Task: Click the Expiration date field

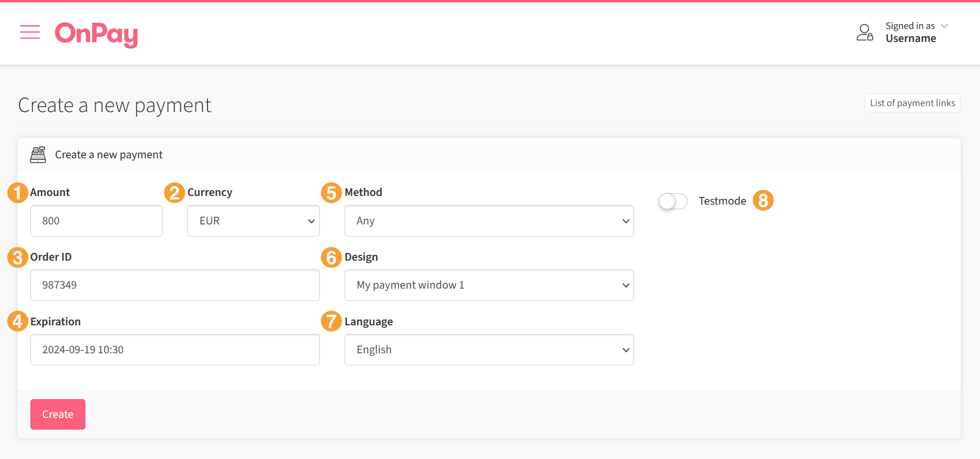Action: [175, 349]
